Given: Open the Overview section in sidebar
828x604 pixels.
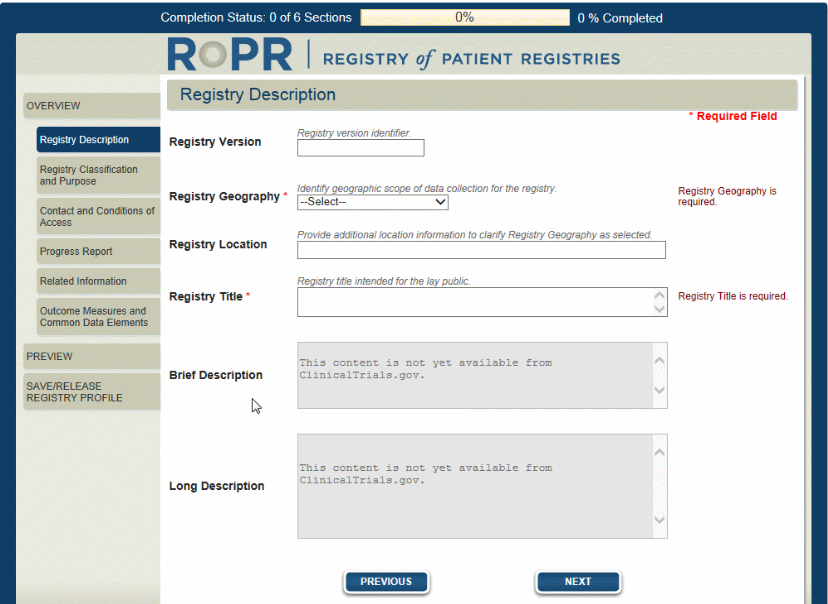Looking at the screenshot, I should click(x=92, y=106).
